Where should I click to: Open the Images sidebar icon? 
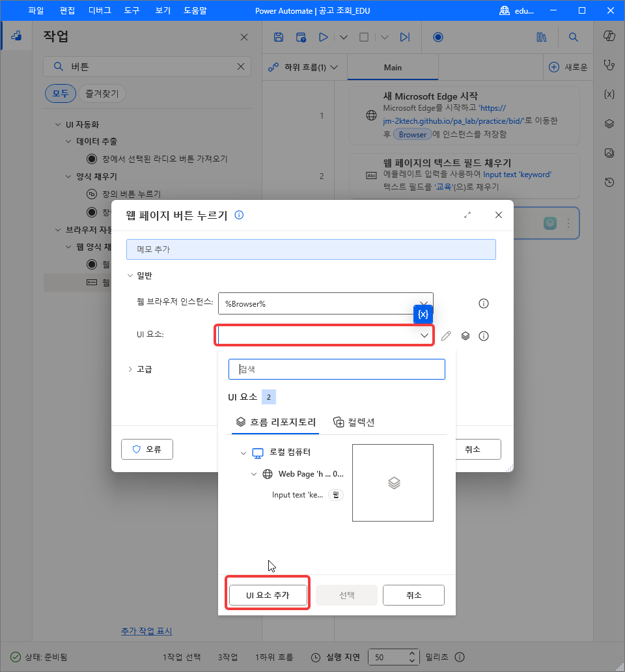609,153
